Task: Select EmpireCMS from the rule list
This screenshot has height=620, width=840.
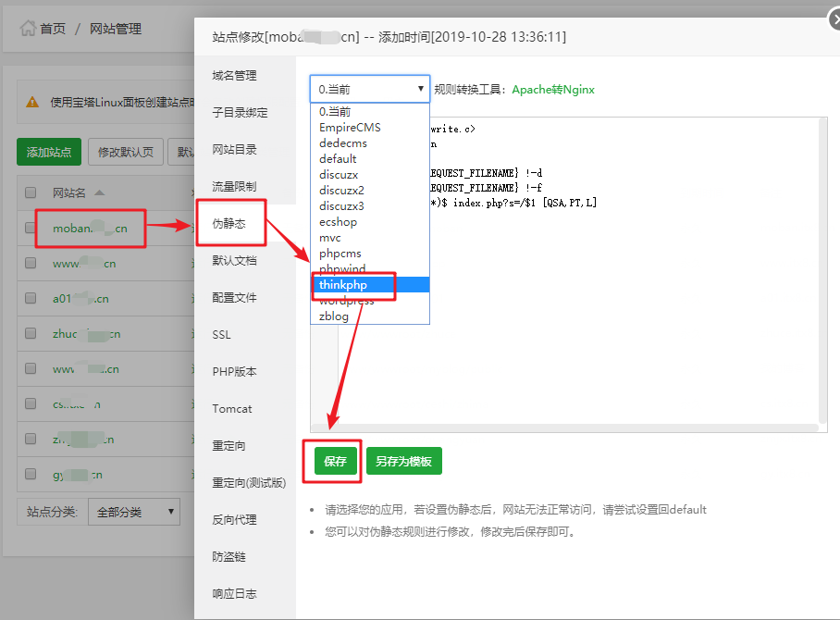Action: pos(370,128)
